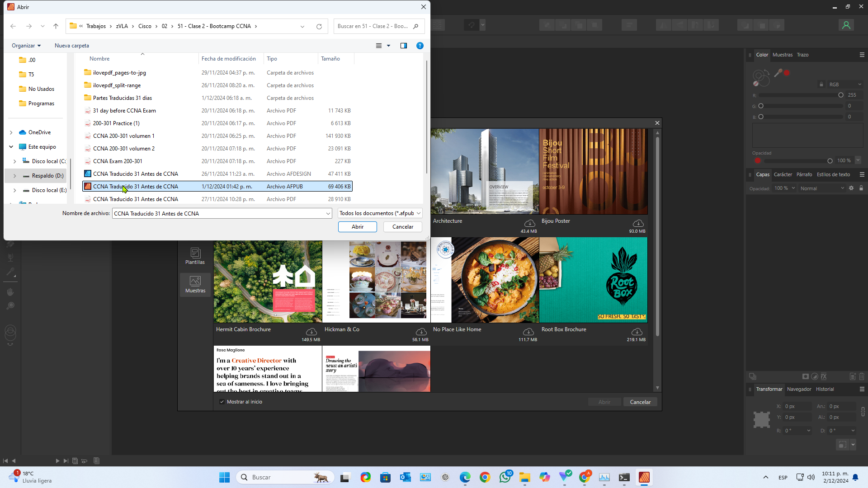868x488 pixels.
Task: Toggle the preview pane icon in Abrir dialog
Action: (404, 46)
